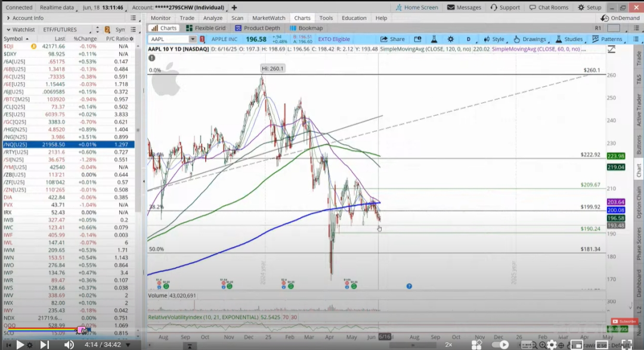Open the MarketWatch tab

268,18
